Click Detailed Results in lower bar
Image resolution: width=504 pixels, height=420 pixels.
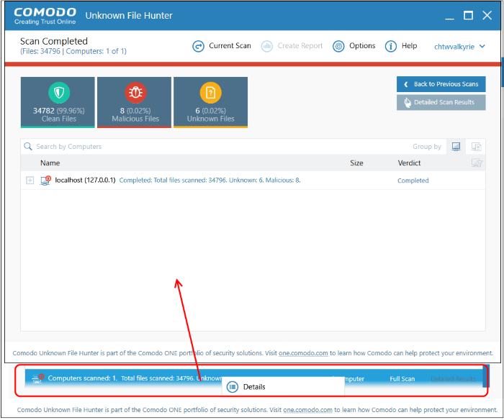pos(453,379)
